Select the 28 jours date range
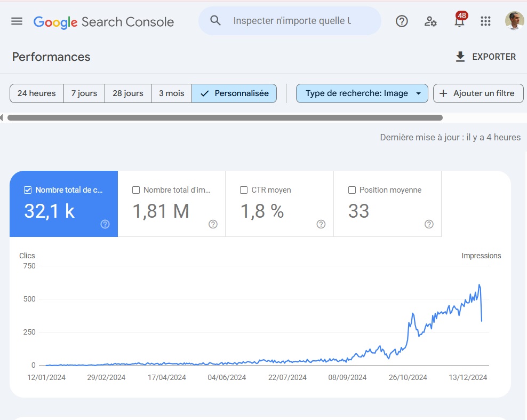The width and height of the screenshot is (527, 420). pyautogui.click(x=128, y=93)
